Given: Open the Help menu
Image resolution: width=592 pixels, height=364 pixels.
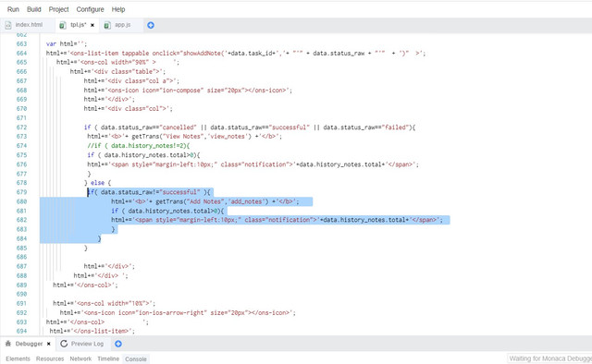Looking at the screenshot, I should 118,9.
